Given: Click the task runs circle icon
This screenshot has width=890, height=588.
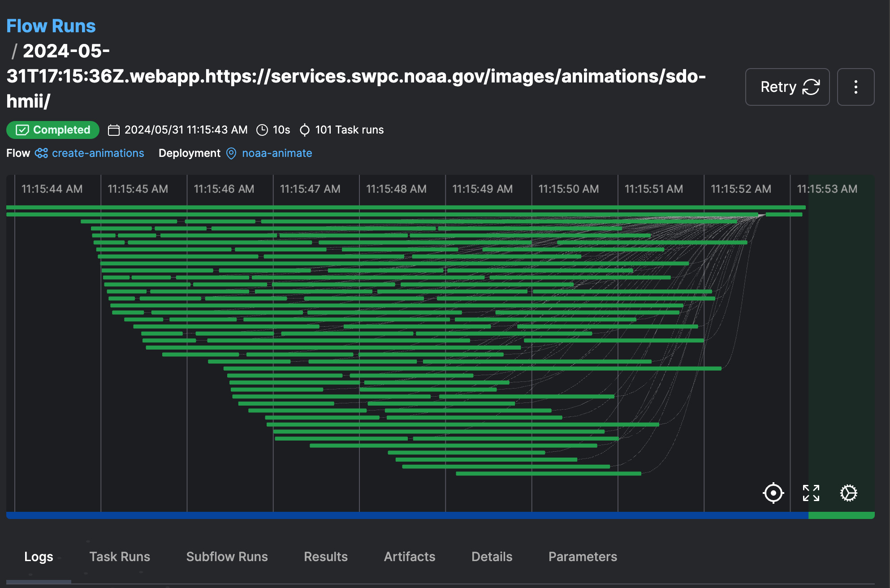Looking at the screenshot, I should (305, 130).
